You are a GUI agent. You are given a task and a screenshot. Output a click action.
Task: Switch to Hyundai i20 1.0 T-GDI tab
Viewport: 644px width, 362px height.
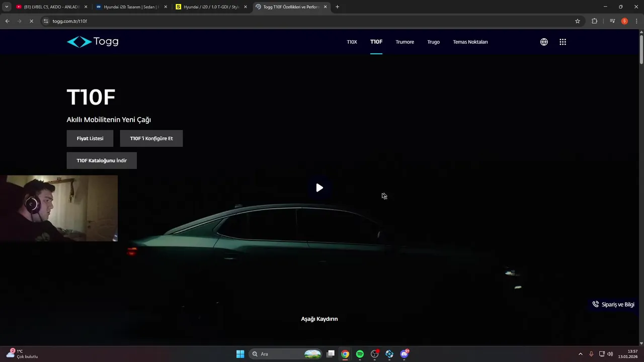(x=211, y=7)
